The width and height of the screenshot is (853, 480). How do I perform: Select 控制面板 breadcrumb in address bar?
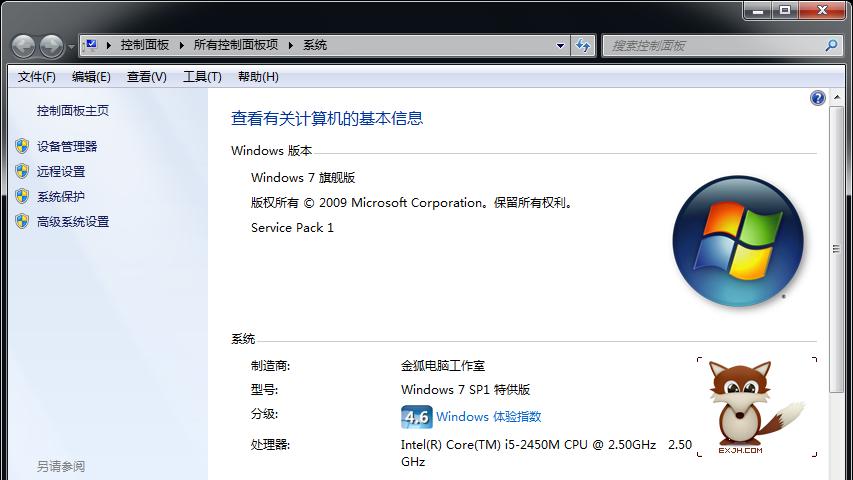[145, 45]
